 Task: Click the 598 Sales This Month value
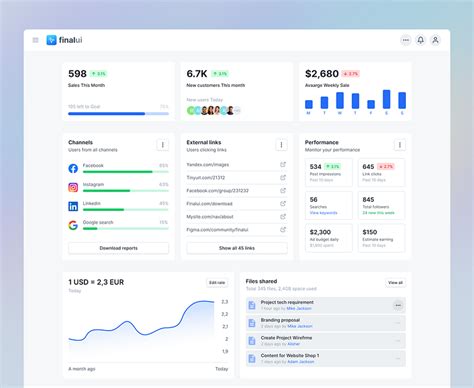(77, 74)
